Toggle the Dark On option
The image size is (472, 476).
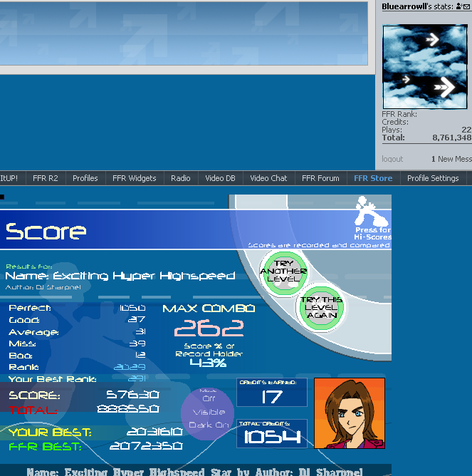pos(208,425)
